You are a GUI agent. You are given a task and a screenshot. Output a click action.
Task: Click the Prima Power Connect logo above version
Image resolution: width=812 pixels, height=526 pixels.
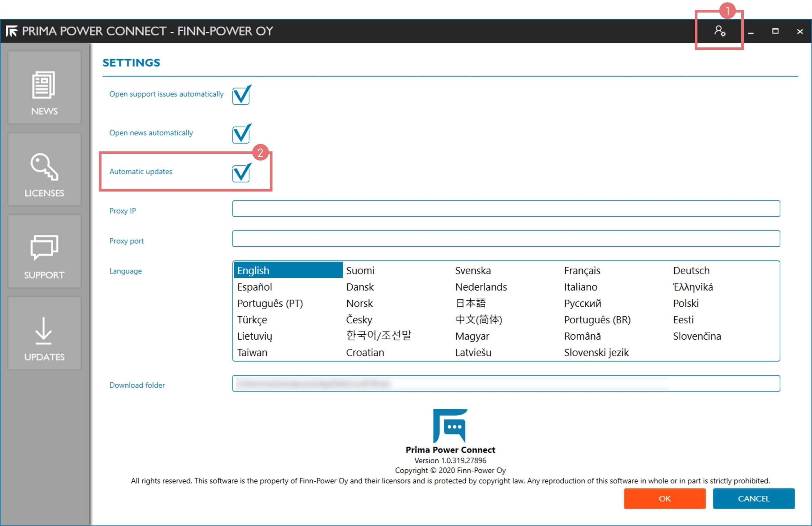[x=450, y=426]
